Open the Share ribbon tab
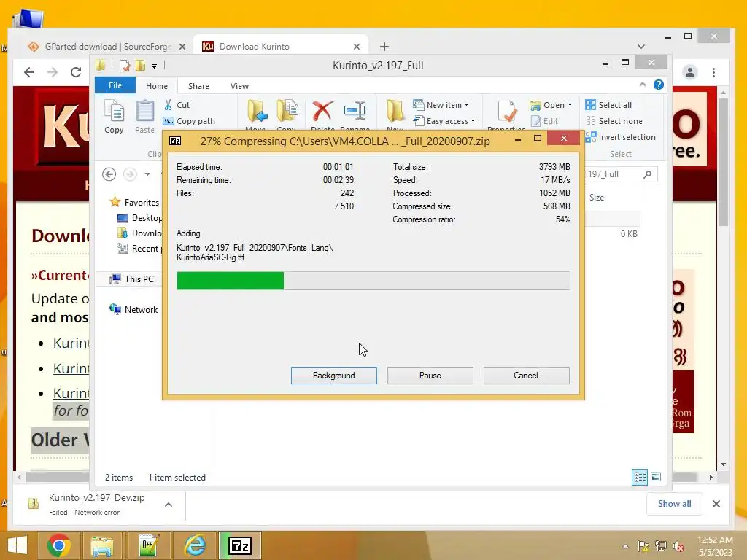The width and height of the screenshot is (747, 560). [x=198, y=86]
